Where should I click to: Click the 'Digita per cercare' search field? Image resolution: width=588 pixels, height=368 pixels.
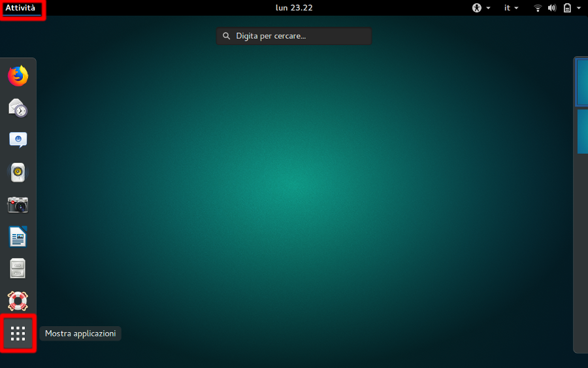point(294,36)
